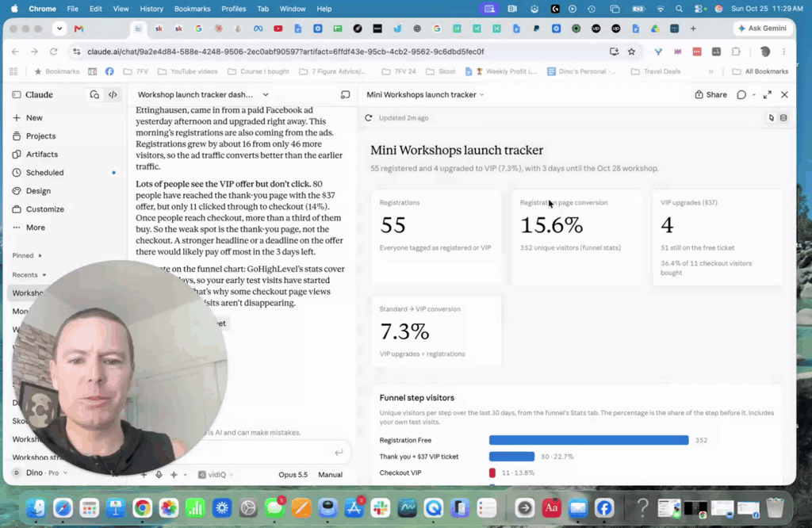Screen dimensions: 812x528
Task: Open Safari from the Dock
Action: tap(63, 508)
